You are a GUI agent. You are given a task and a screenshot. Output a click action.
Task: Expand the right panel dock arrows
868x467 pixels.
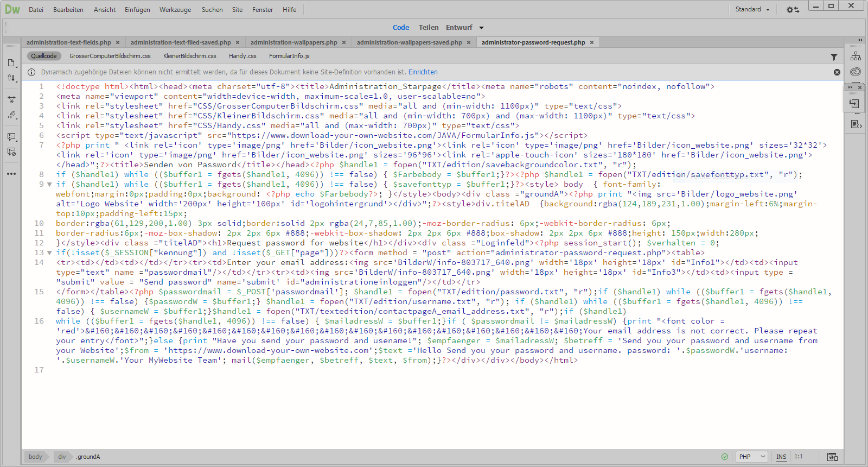pyautogui.click(x=860, y=40)
